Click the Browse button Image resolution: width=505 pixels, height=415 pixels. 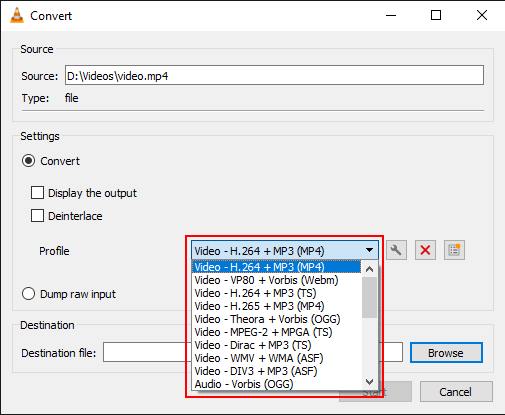pos(446,353)
